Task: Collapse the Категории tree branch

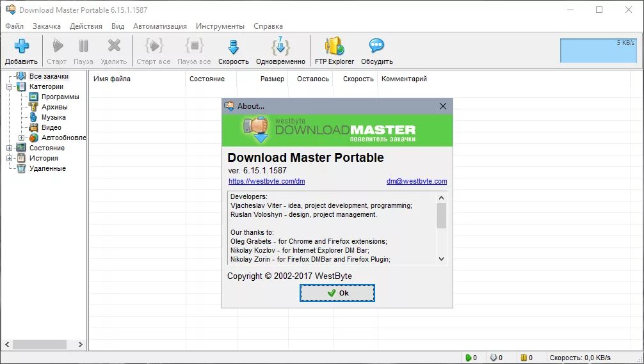Action: tap(9, 86)
